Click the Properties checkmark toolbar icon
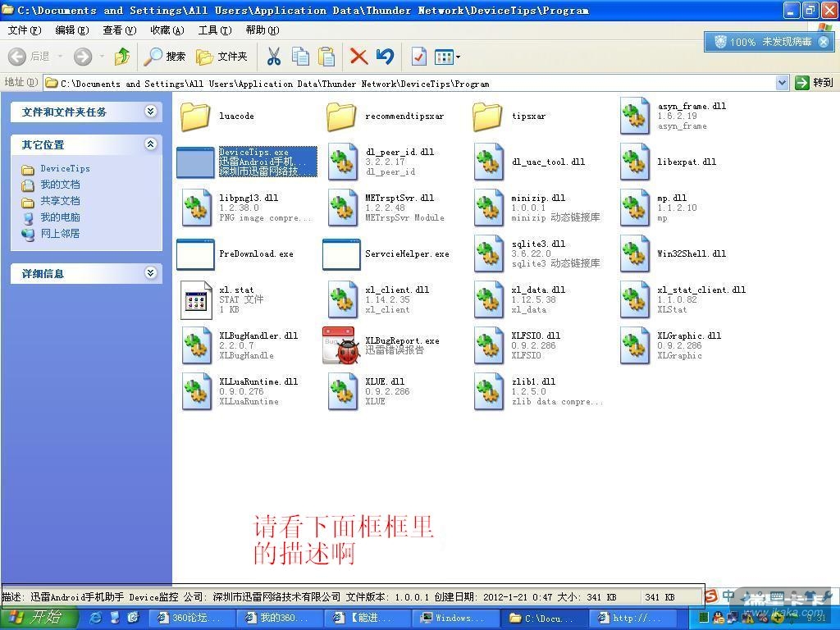 click(418, 57)
